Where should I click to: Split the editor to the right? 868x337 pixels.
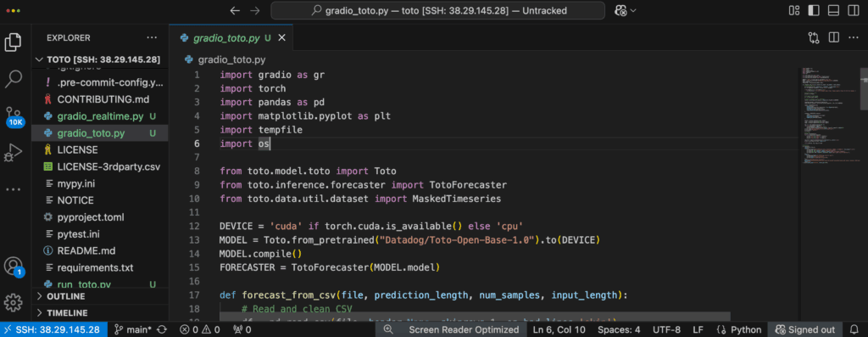833,37
